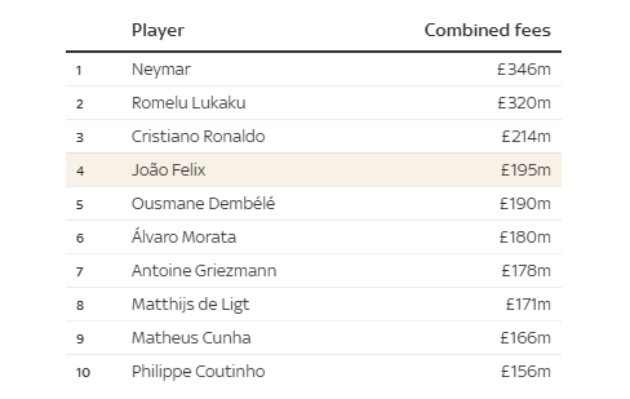Click Neymar's £346m fee value

524,70
